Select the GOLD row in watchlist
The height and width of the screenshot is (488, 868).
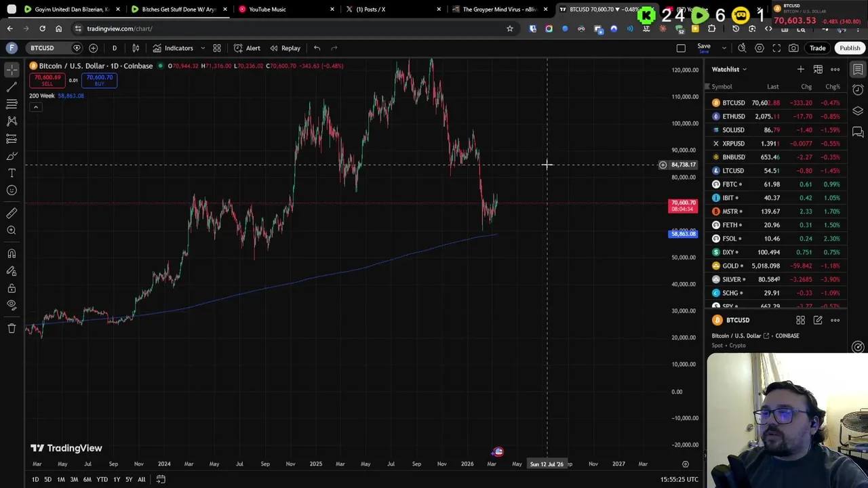[x=776, y=266]
